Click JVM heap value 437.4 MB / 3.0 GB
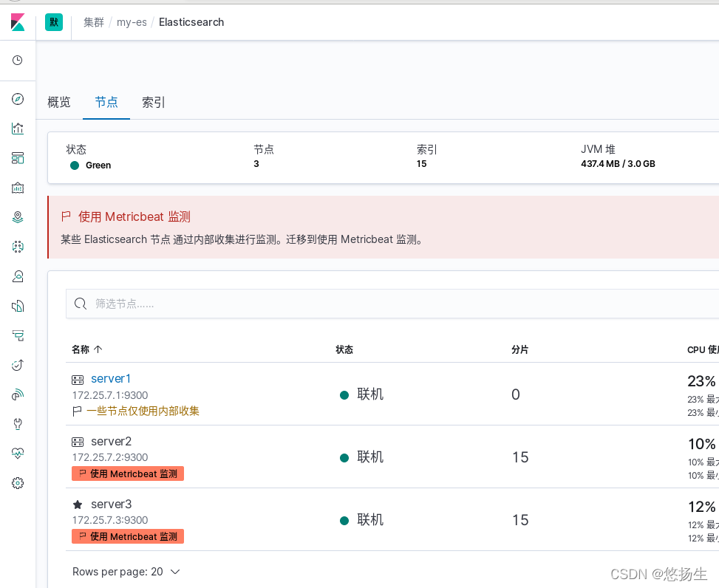This screenshot has width=719, height=588. (618, 163)
